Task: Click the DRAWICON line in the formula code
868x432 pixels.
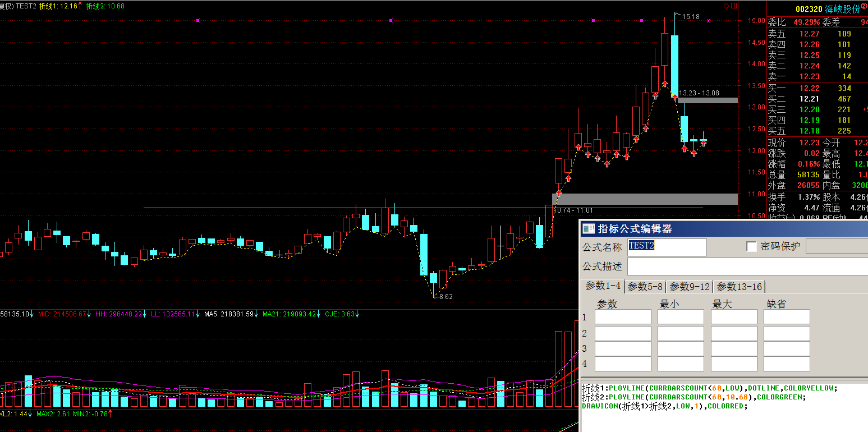Action: point(665,406)
